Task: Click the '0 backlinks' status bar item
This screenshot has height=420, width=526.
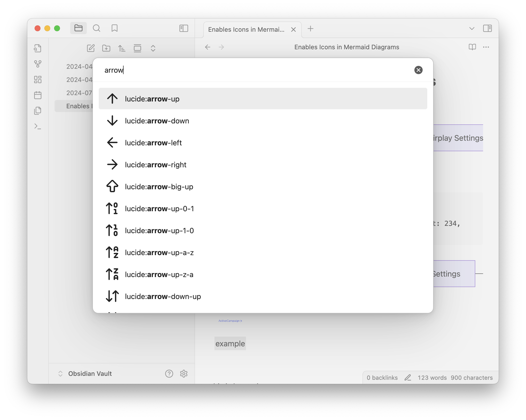Action: (x=382, y=378)
